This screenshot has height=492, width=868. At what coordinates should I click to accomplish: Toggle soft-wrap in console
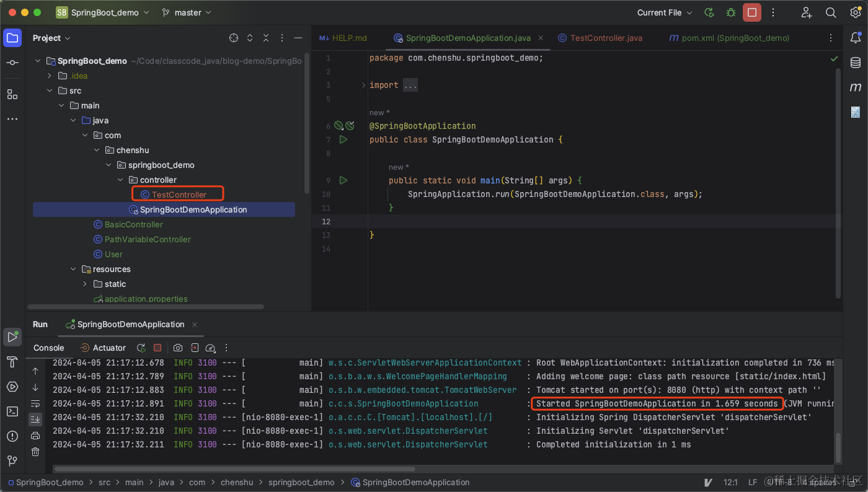[35, 403]
